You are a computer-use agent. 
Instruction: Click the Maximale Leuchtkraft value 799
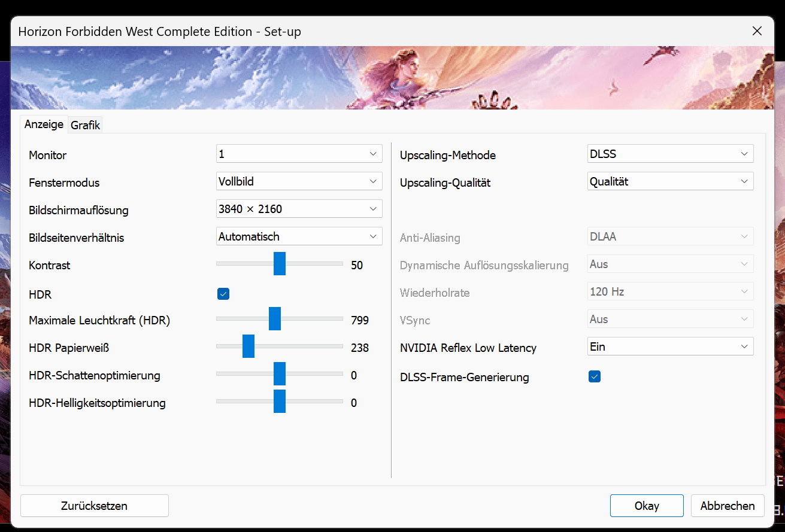pyautogui.click(x=360, y=320)
